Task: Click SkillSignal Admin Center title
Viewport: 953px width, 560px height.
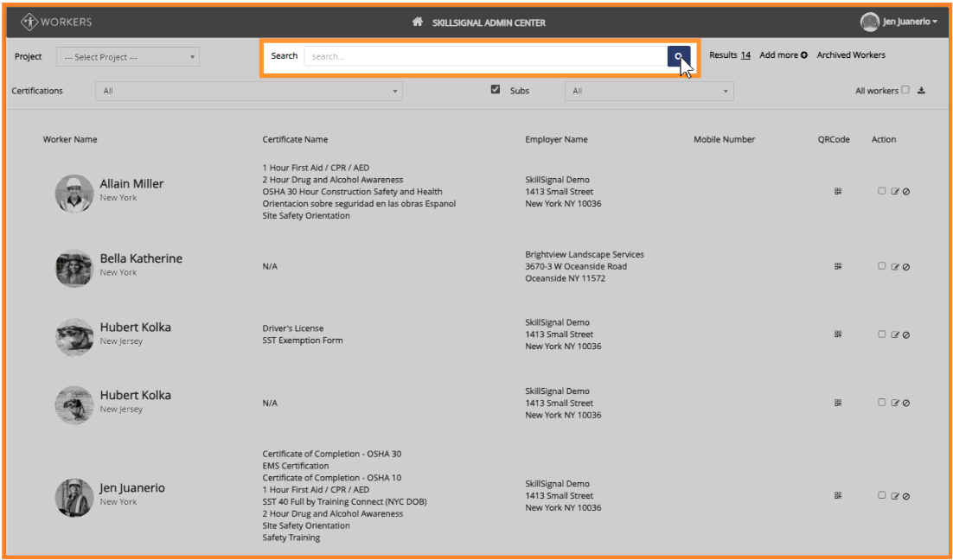Action: pos(489,23)
